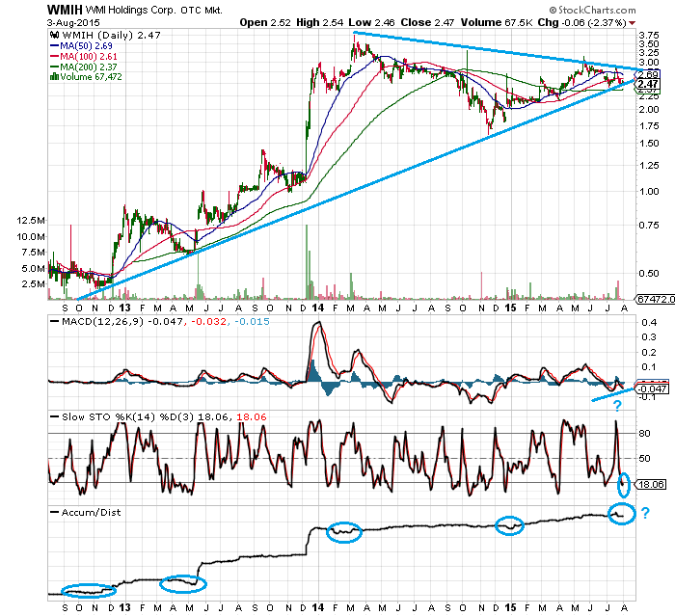Image resolution: width=675 pixels, height=616 pixels.
Task: Click the 80 level label on the stochastic axis
Action: 644,434
